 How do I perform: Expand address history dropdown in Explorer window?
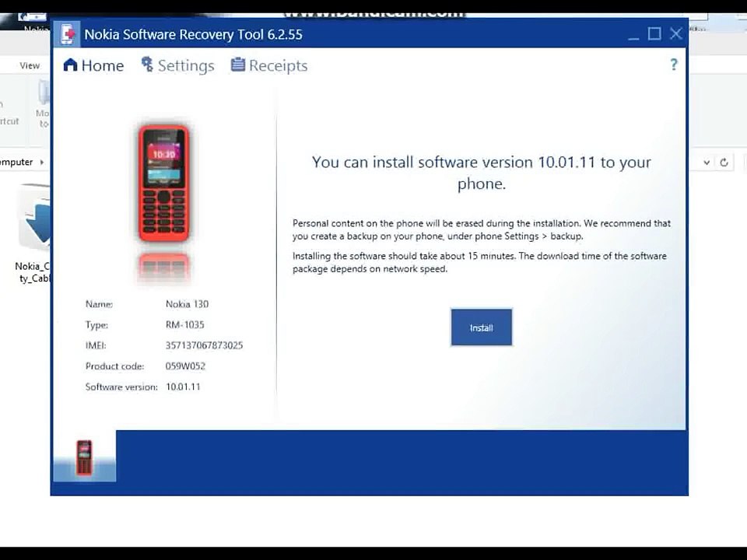click(x=707, y=163)
